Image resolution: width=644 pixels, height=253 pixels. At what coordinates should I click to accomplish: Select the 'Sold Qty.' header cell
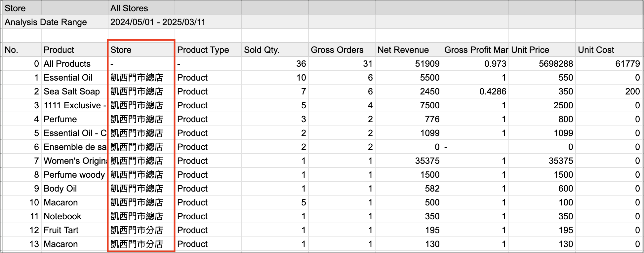pos(275,50)
